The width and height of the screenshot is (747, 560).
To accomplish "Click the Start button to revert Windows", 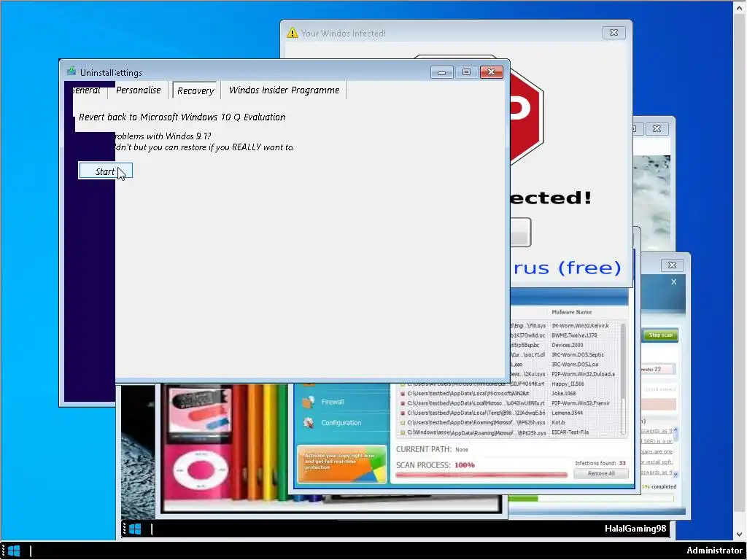I will pos(105,171).
